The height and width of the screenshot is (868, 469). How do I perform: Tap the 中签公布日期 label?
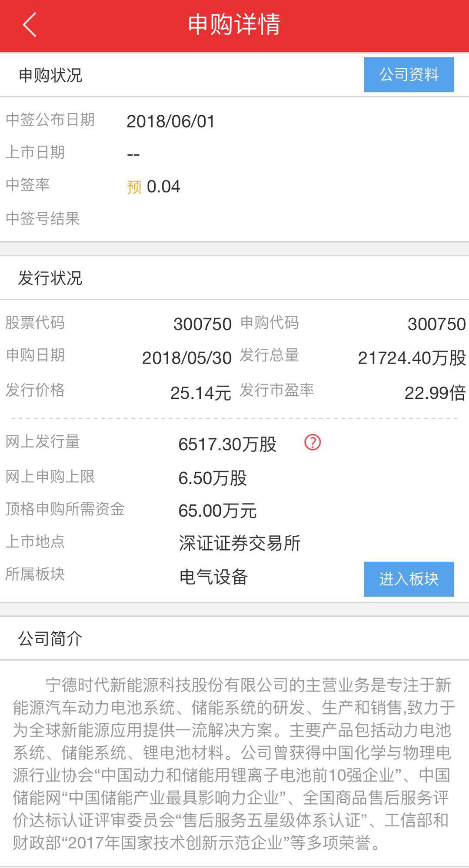[50, 120]
